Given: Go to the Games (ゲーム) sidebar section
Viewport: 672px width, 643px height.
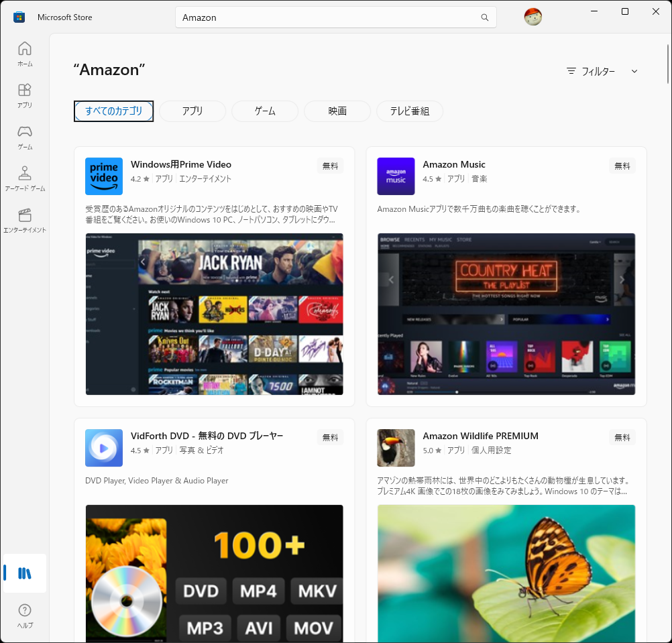Looking at the screenshot, I should tap(25, 137).
